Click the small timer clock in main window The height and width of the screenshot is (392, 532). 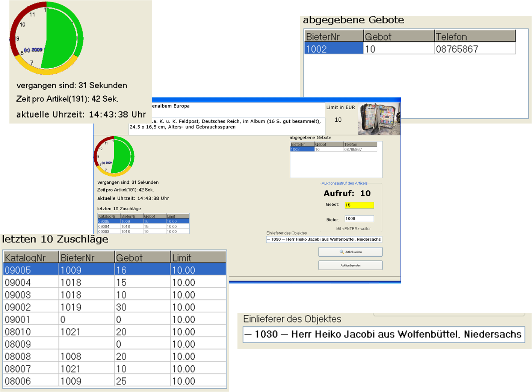coord(114,156)
